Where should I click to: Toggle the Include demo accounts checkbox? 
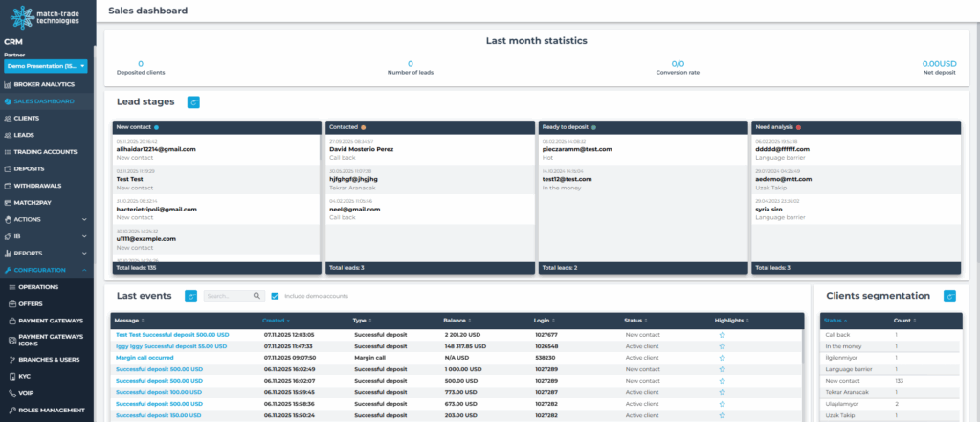[276, 297]
